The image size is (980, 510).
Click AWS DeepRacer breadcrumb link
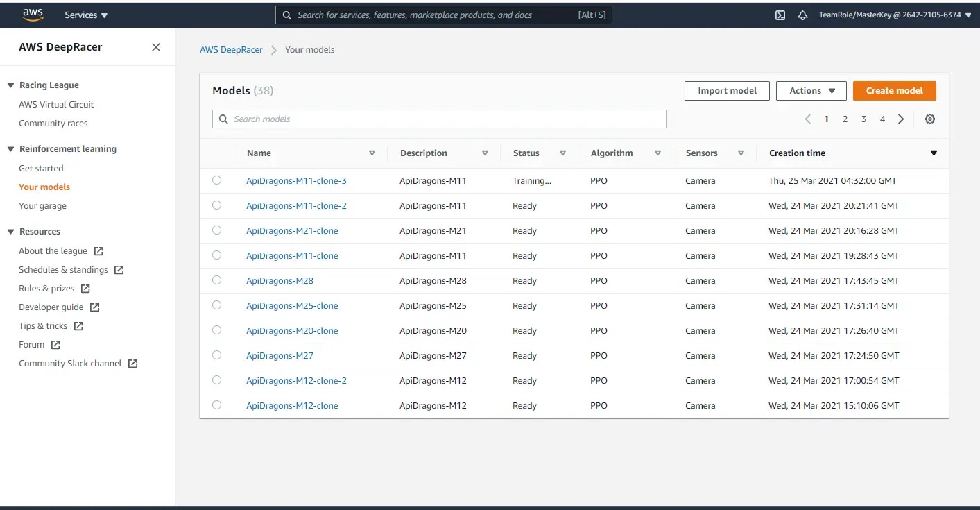point(231,50)
